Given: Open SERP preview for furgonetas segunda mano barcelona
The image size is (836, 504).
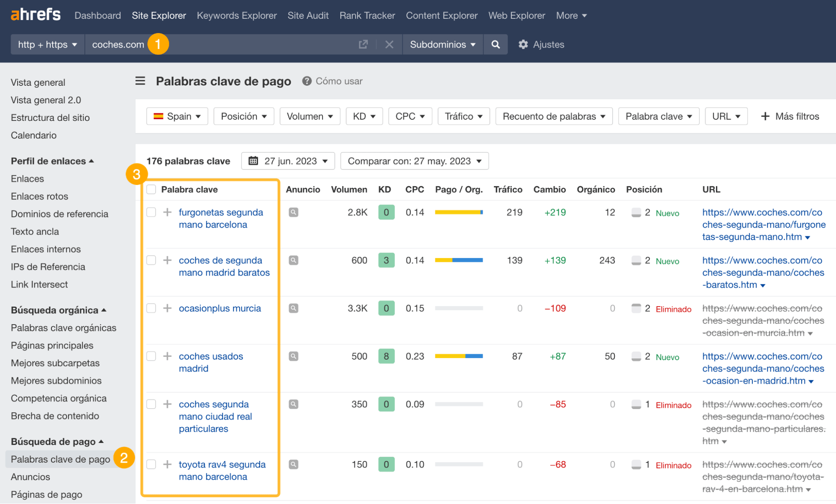Looking at the screenshot, I should pos(294,212).
